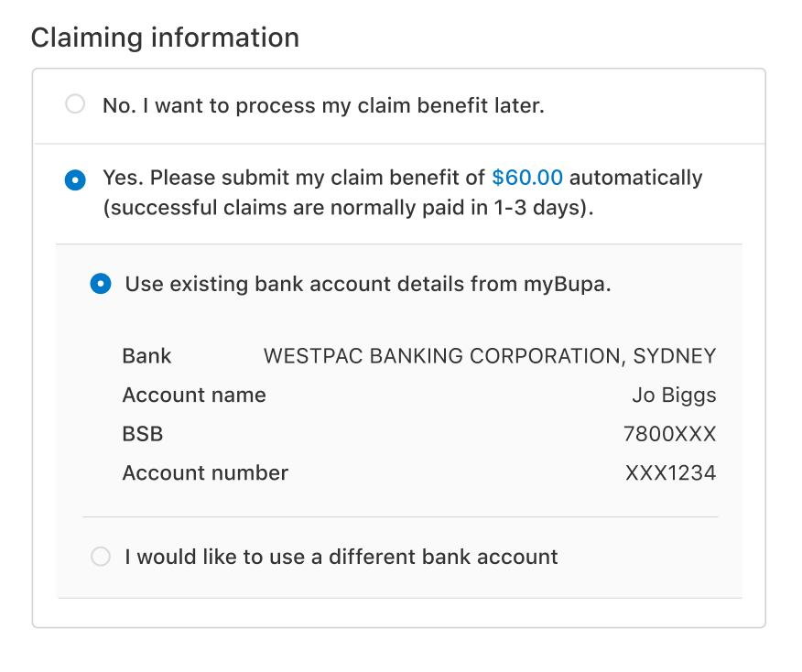Click the 'BSB' field label
Viewport: 802px width, 672px height.
143,434
